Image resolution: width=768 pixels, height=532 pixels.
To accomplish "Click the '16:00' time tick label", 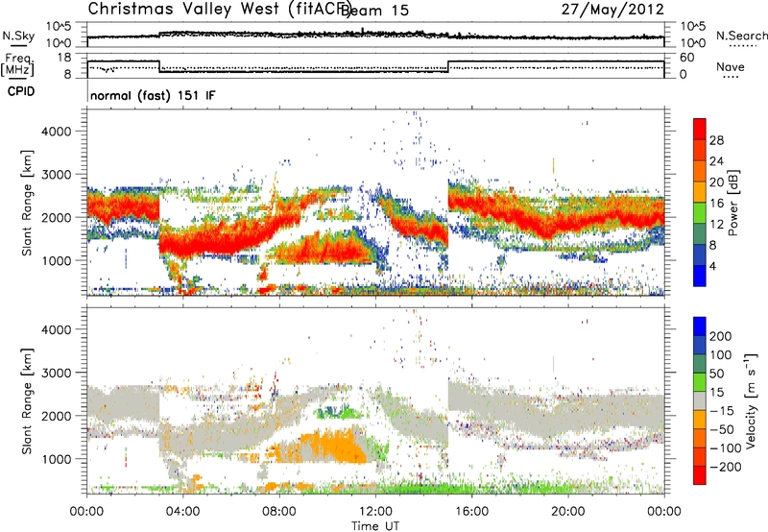I will tap(471, 512).
